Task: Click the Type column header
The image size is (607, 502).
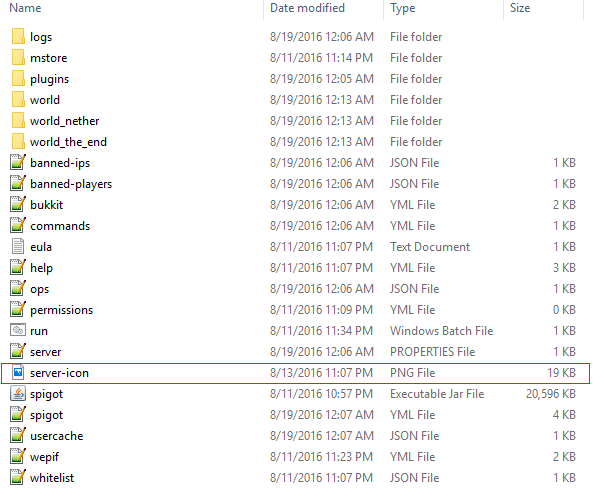Action: coord(403,9)
